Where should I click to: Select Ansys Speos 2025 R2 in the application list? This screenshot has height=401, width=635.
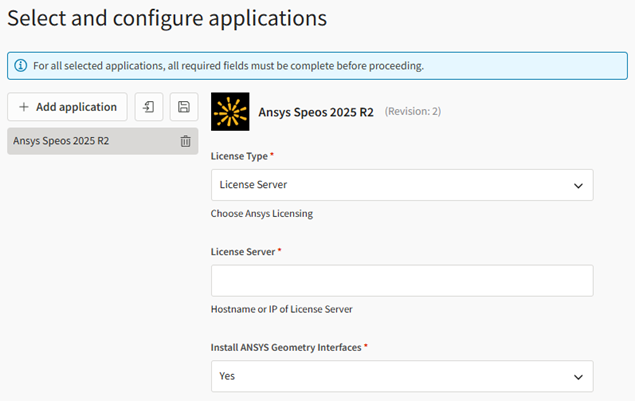(x=102, y=141)
